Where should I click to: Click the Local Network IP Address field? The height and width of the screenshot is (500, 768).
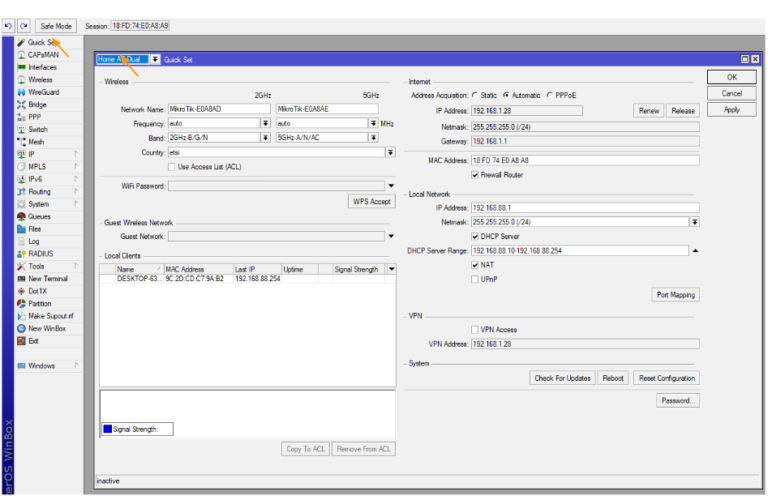(x=585, y=208)
